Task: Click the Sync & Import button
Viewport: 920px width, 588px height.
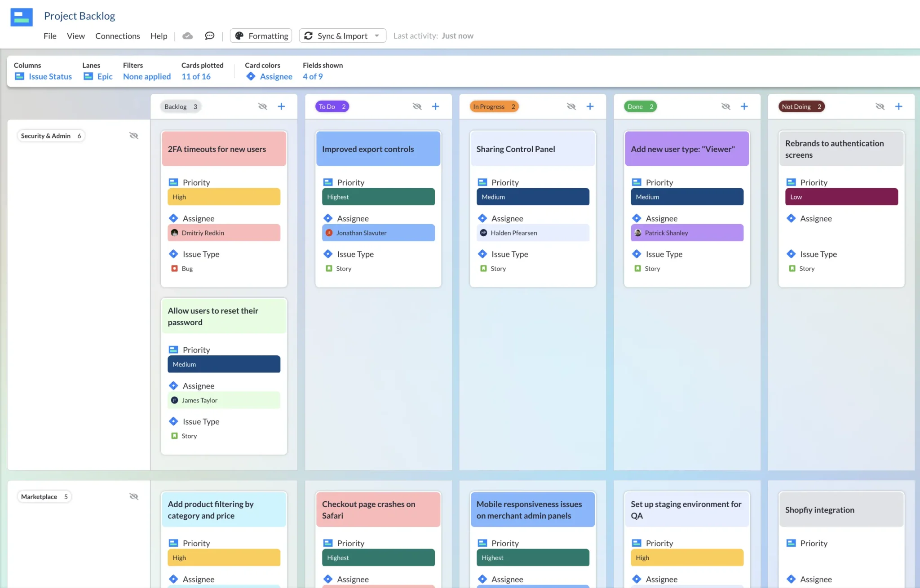Action: [342, 36]
